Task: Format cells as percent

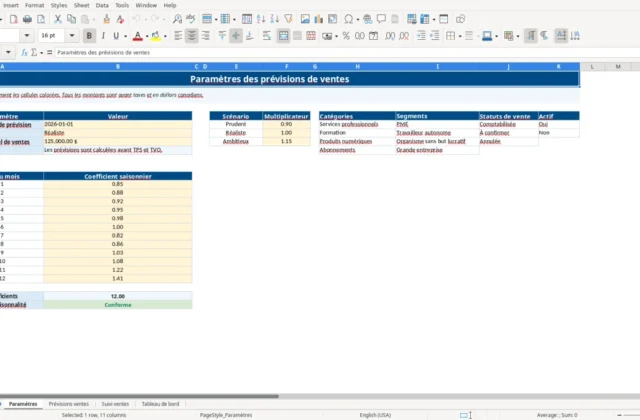Action: (x=346, y=36)
